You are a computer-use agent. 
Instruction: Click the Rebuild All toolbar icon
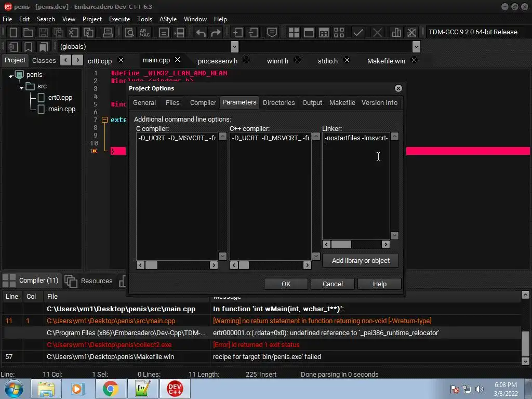pyautogui.click(x=339, y=33)
